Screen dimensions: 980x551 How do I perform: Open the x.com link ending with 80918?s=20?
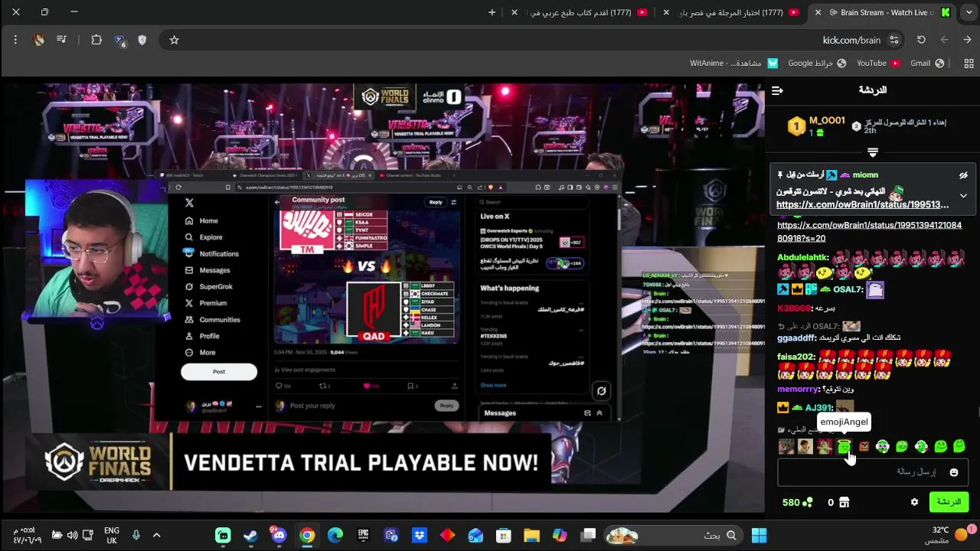click(x=869, y=232)
